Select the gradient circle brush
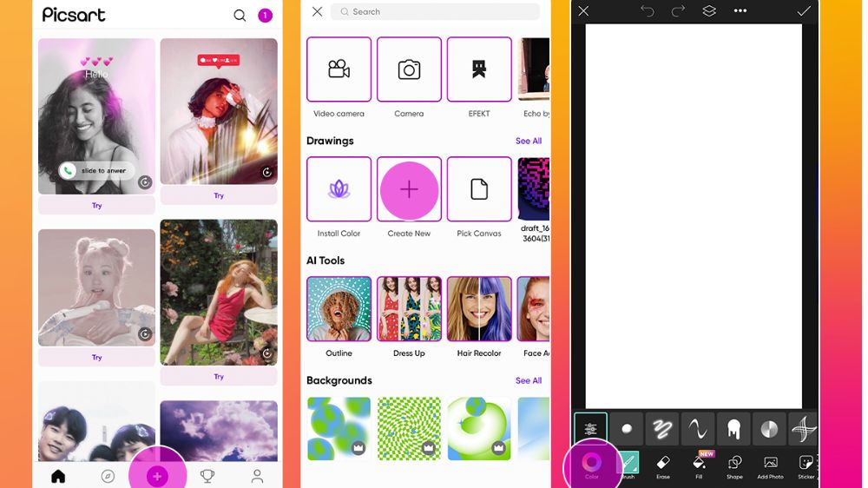Image resolution: width=868 pixels, height=488 pixels. click(x=769, y=429)
